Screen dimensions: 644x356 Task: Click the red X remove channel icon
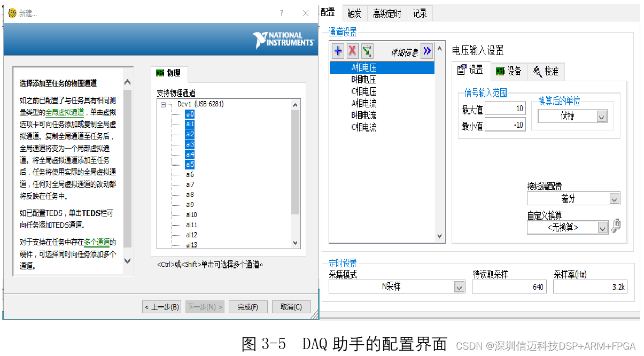(352, 51)
